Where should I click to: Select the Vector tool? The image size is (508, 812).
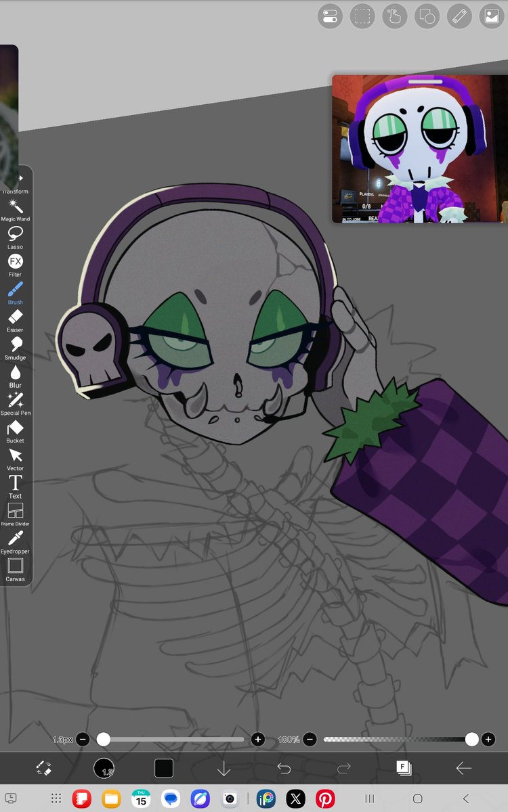pyautogui.click(x=15, y=460)
